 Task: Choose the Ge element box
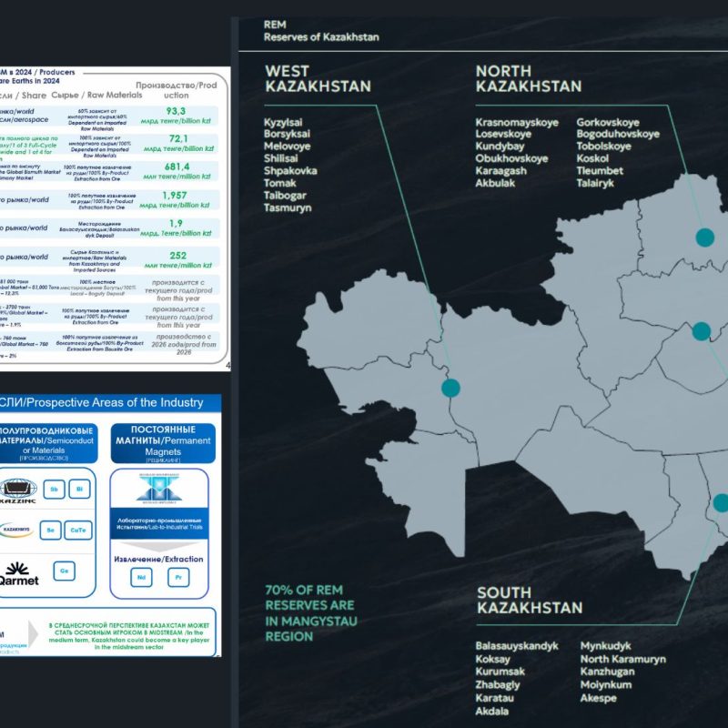point(66,571)
